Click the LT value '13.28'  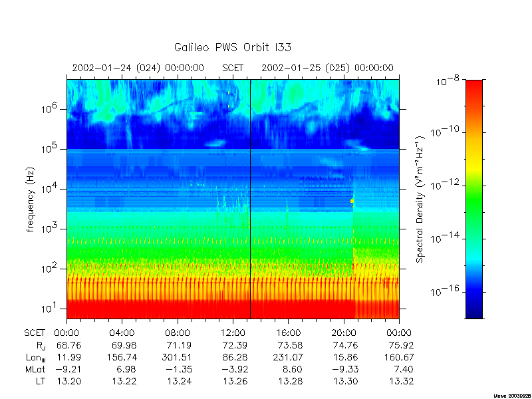pos(291,381)
